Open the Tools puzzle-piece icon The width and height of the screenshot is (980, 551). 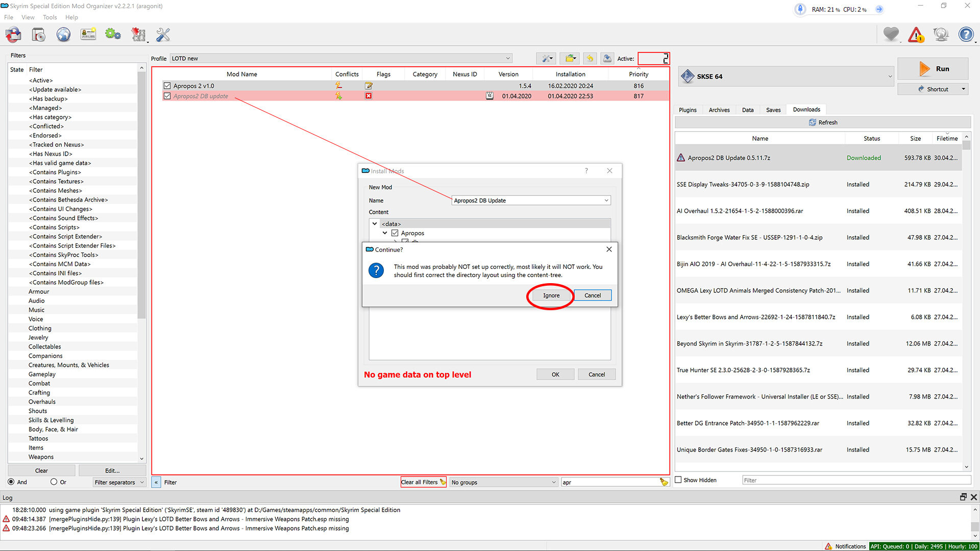(x=138, y=35)
